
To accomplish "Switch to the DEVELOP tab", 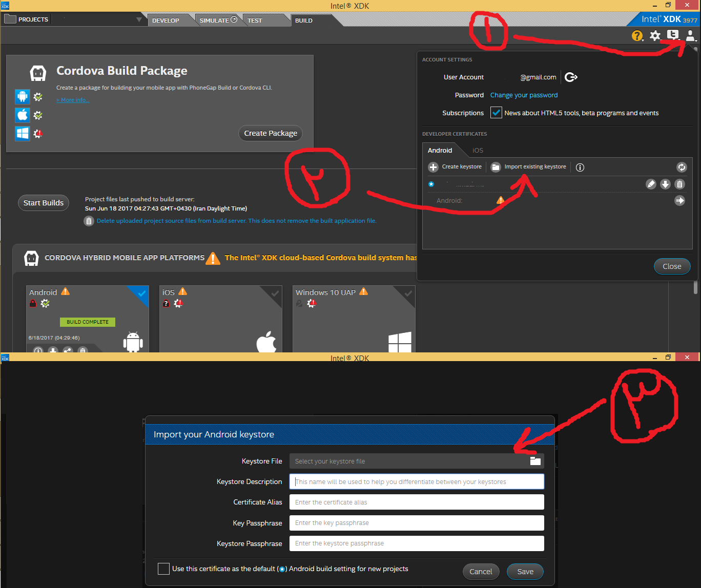I will 166,20.
